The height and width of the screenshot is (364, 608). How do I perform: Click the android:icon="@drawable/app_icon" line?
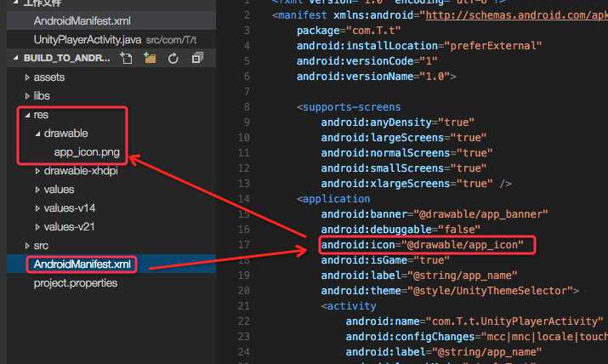click(423, 245)
